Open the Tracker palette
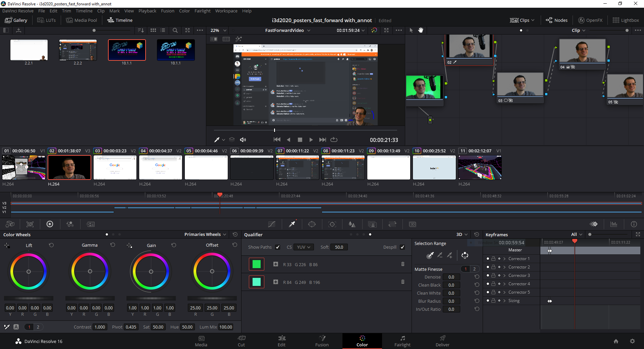The image size is (644, 349). point(332,224)
